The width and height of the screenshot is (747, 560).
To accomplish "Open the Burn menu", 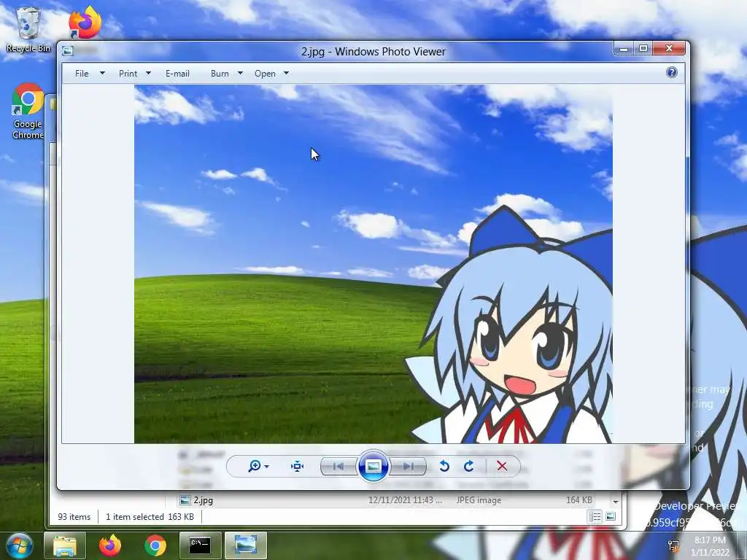I will (220, 74).
